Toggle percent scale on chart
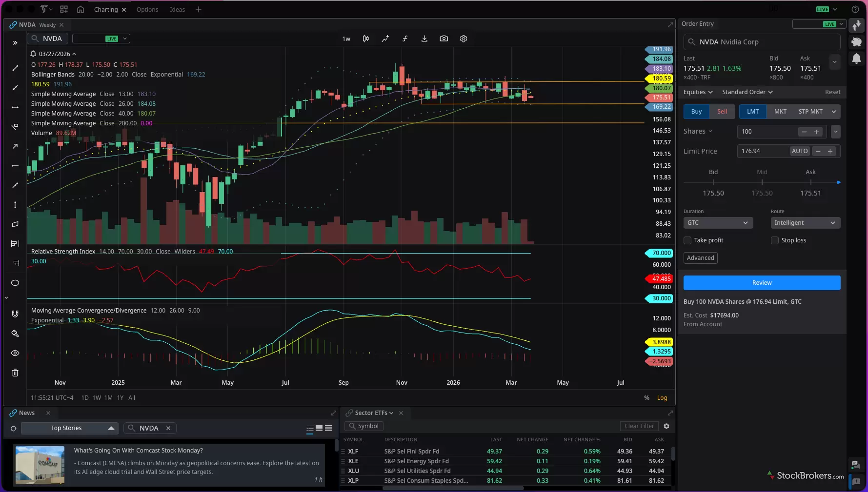 [646, 398]
